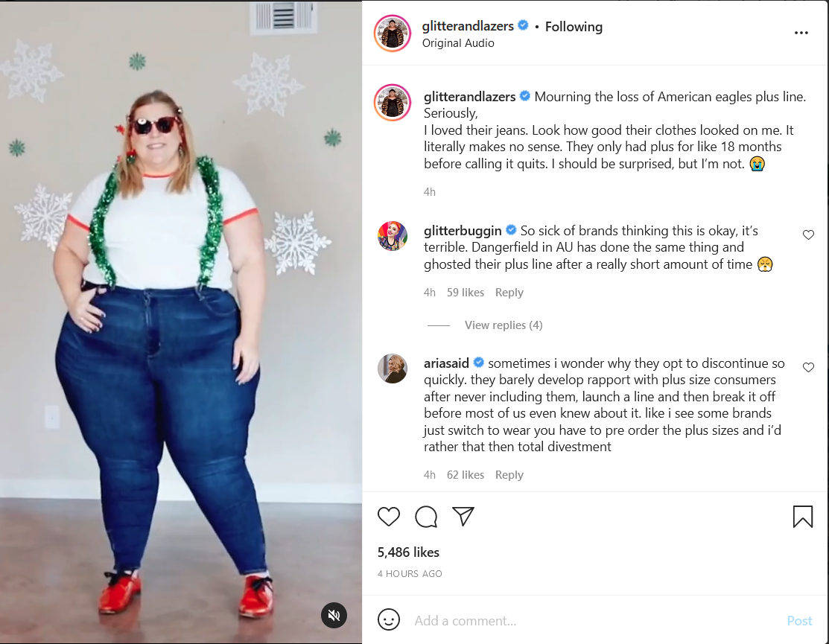Open glitterbuggin's profile avatar
The image size is (829, 644).
click(393, 235)
